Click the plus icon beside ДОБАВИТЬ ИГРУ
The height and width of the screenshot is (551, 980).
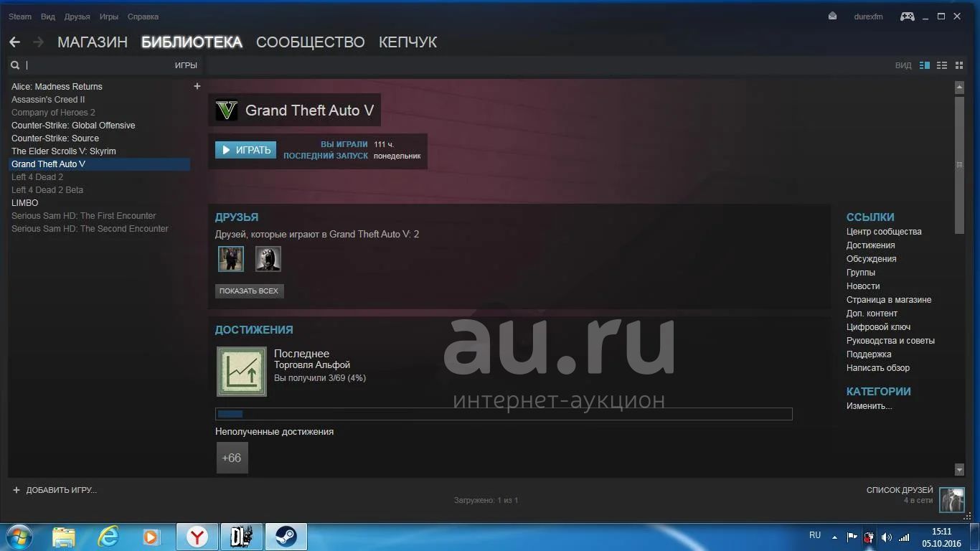click(17, 490)
